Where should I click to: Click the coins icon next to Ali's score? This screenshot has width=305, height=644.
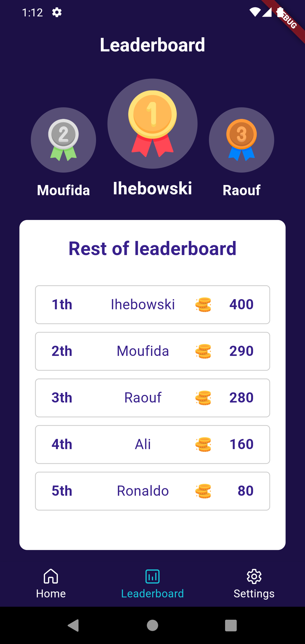tap(204, 444)
